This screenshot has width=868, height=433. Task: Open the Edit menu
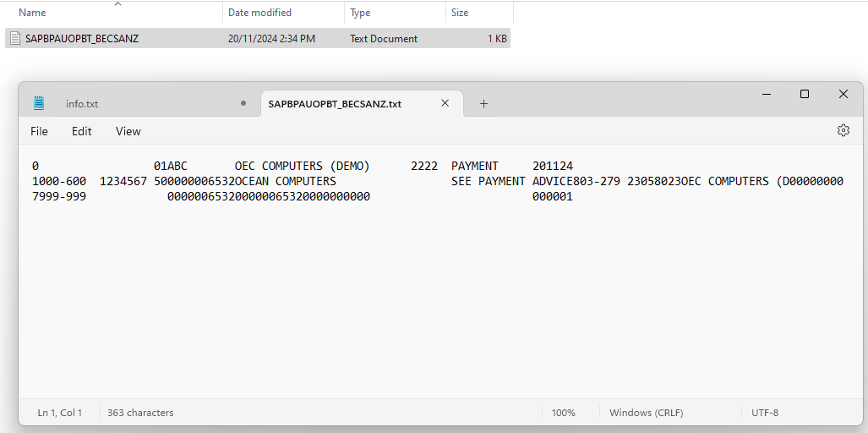coord(82,131)
